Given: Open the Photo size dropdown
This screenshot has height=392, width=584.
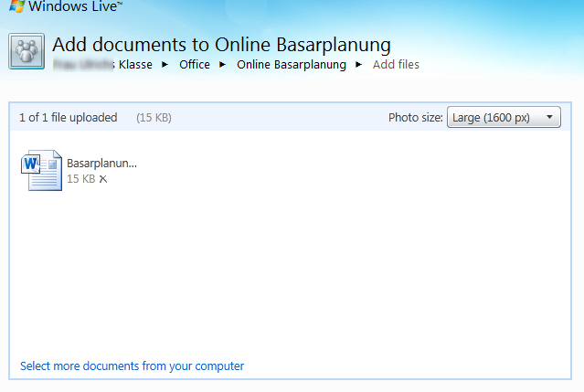Looking at the screenshot, I should (504, 117).
